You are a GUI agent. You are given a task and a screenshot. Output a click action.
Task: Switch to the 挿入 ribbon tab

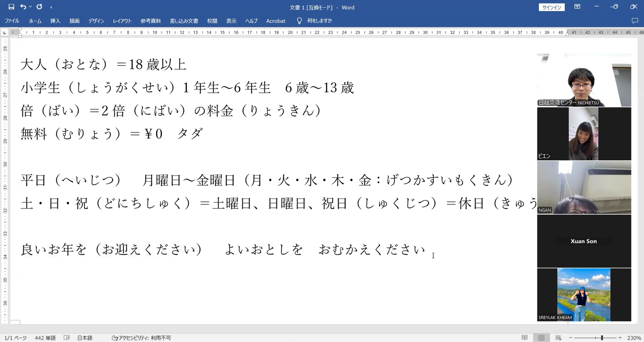55,21
